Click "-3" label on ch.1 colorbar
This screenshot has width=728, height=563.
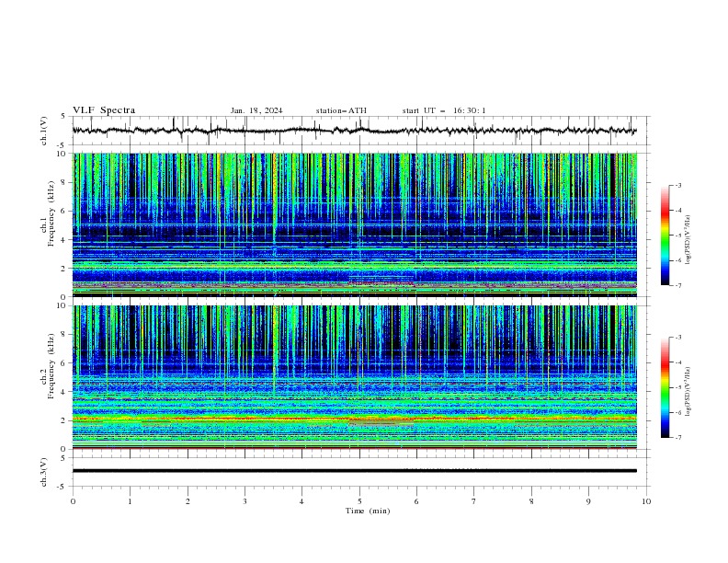pos(678,185)
